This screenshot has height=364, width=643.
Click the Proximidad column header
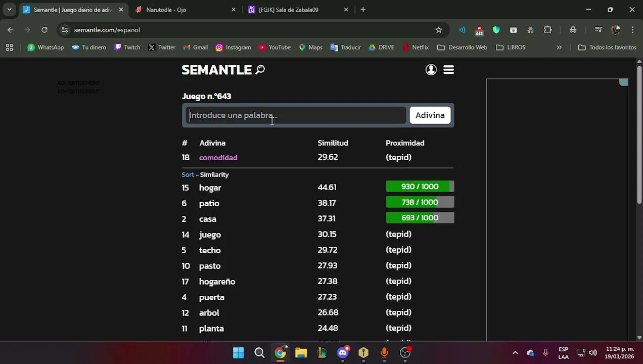click(x=405, y=143)
